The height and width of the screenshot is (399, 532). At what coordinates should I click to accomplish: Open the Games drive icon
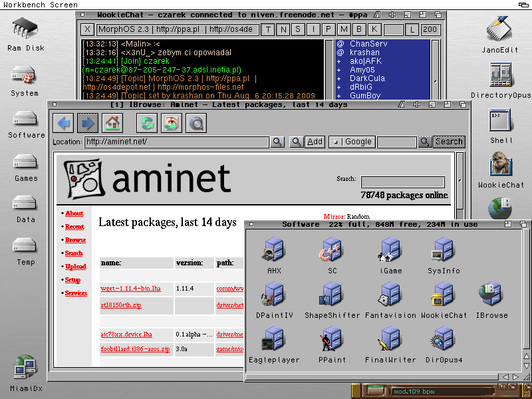point(25,162)
